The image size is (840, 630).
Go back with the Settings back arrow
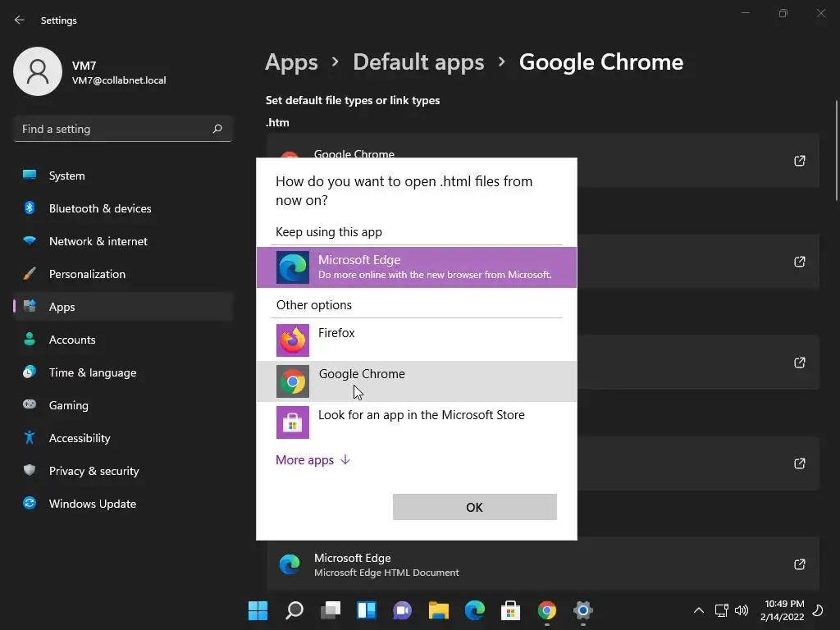click(20, 20)
